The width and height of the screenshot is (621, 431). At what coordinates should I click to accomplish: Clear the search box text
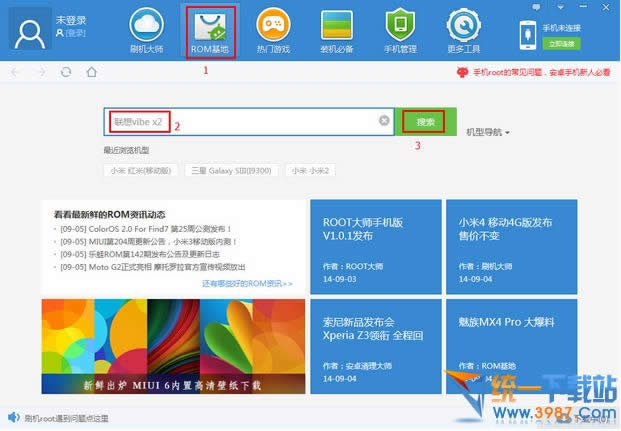384,121
